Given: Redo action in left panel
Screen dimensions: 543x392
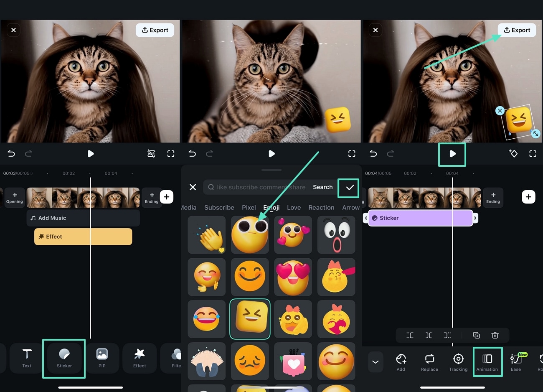Looking at the screenshot, I should click(x=28, y=154).
